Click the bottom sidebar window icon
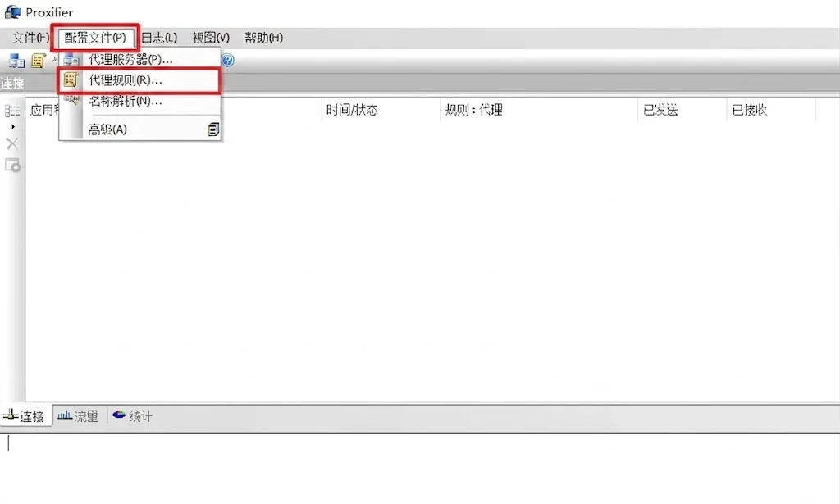 12,166
